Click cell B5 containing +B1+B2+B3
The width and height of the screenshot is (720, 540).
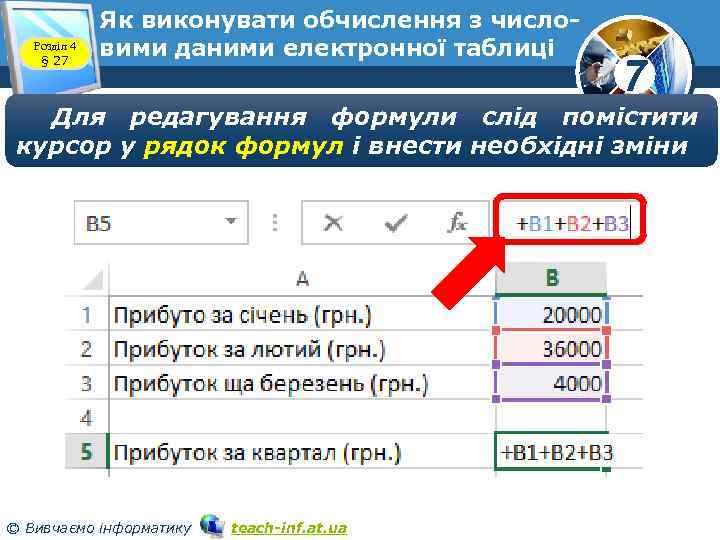coord(551,452)
